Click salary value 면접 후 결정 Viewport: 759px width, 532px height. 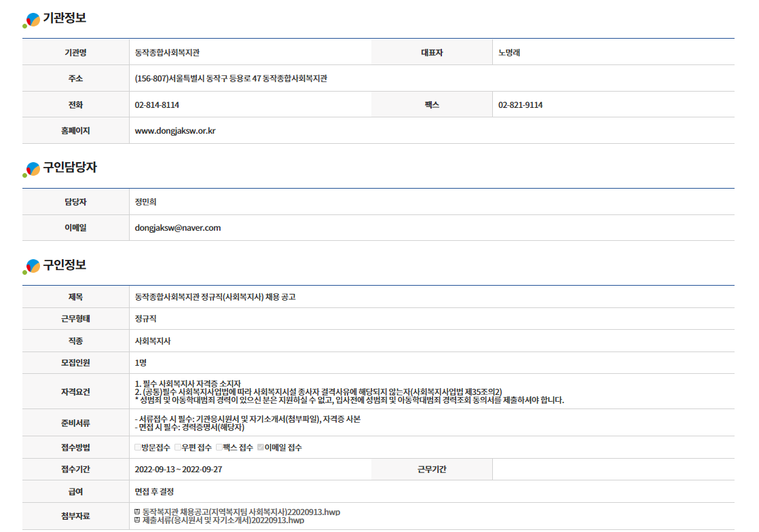(154, 492)
